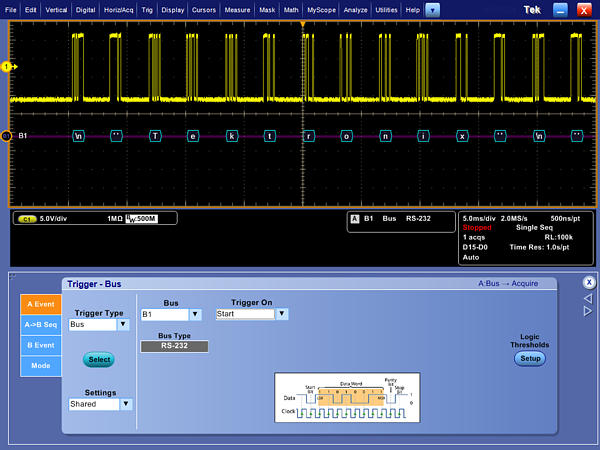Expand the Settings Shared dropdown
The width and height of the screenshot is (600, 450).
click(125, 405)
